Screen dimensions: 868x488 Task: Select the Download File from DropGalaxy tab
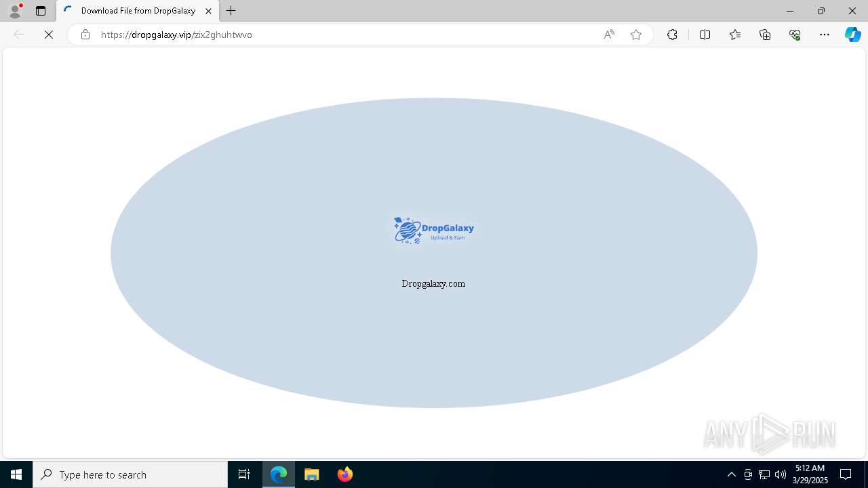click(x=138, y=11)
